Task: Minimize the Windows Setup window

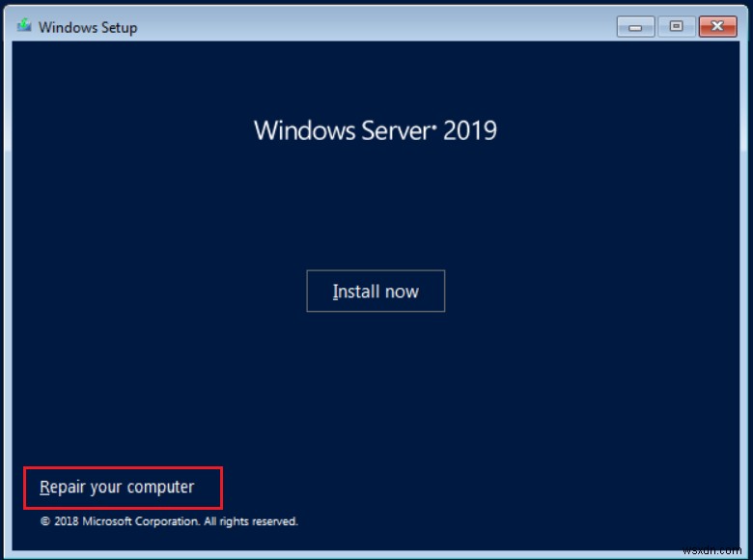Action: tap(635, 27)
